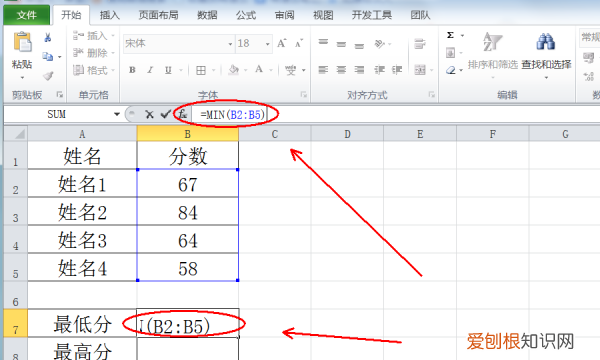Open the 开发工具 Developer tab
600x360 pixels.
(x=371, y=15)
